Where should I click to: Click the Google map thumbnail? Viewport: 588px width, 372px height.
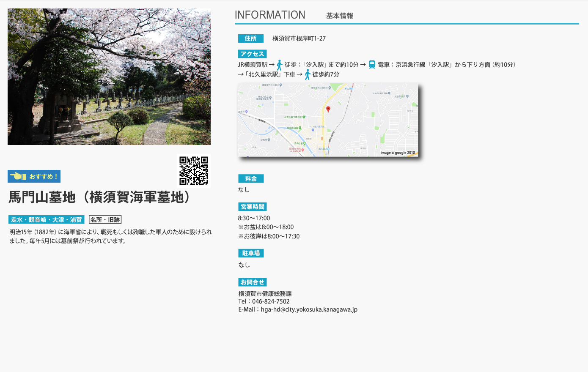click(x=328, y=120)
